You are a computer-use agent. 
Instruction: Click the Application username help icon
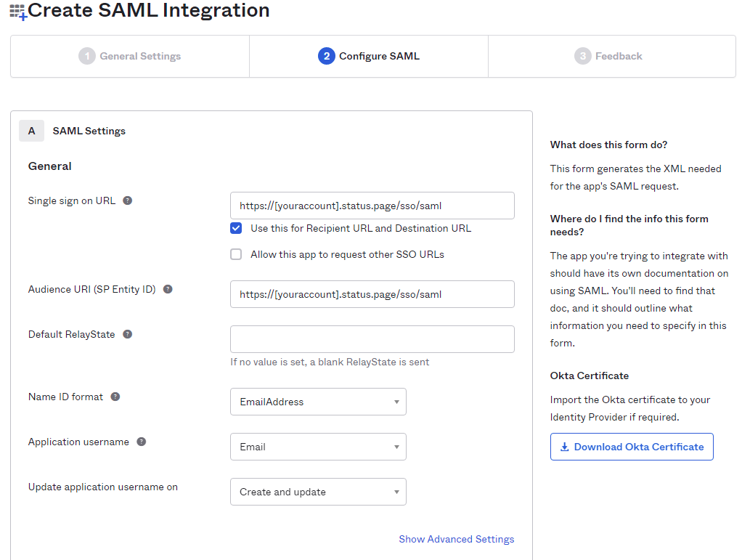click(x=142, y=442)
